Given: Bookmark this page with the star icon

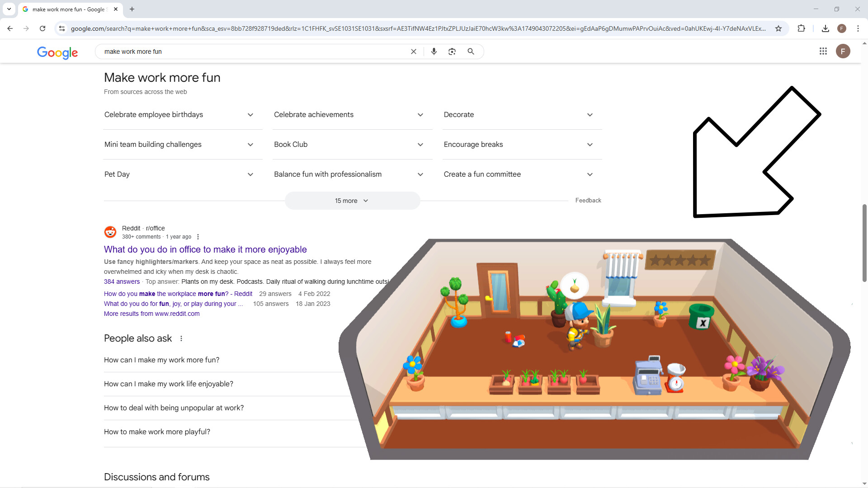Looking at the screenshot, I should click(x=778, y=28).
